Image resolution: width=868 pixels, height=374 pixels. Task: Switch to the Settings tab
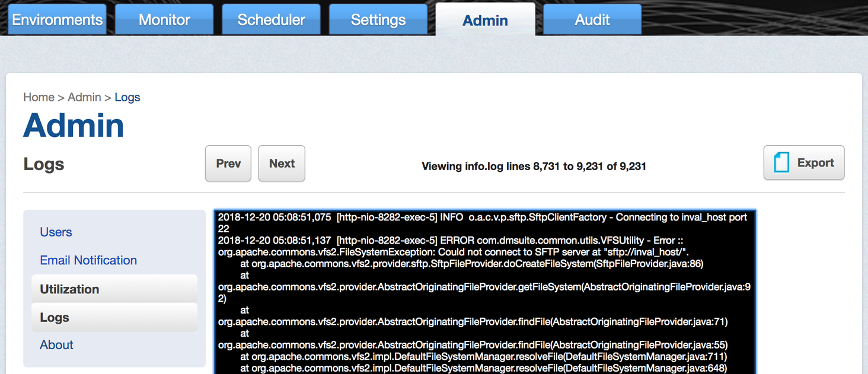click(378, 19)
